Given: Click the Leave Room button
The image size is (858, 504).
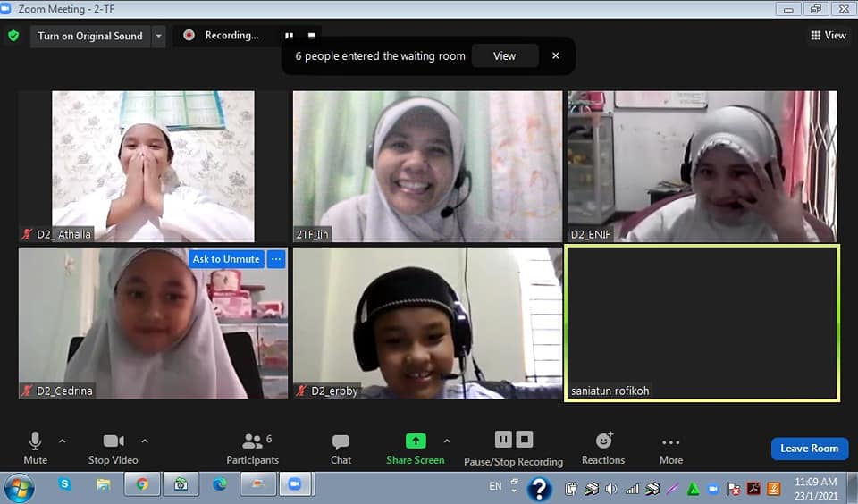Looking at the screenshot, I should click(x=809, y=449).
